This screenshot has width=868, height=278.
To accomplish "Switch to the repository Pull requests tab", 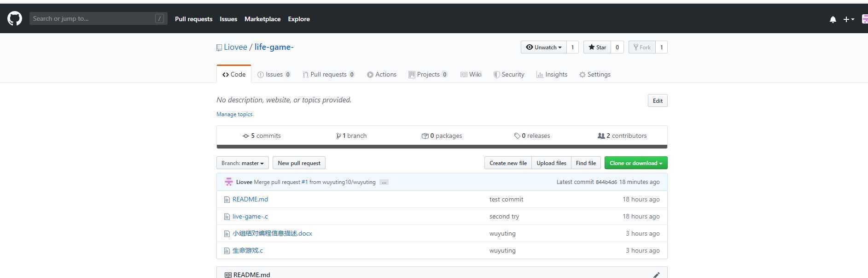I will [329, 74].
